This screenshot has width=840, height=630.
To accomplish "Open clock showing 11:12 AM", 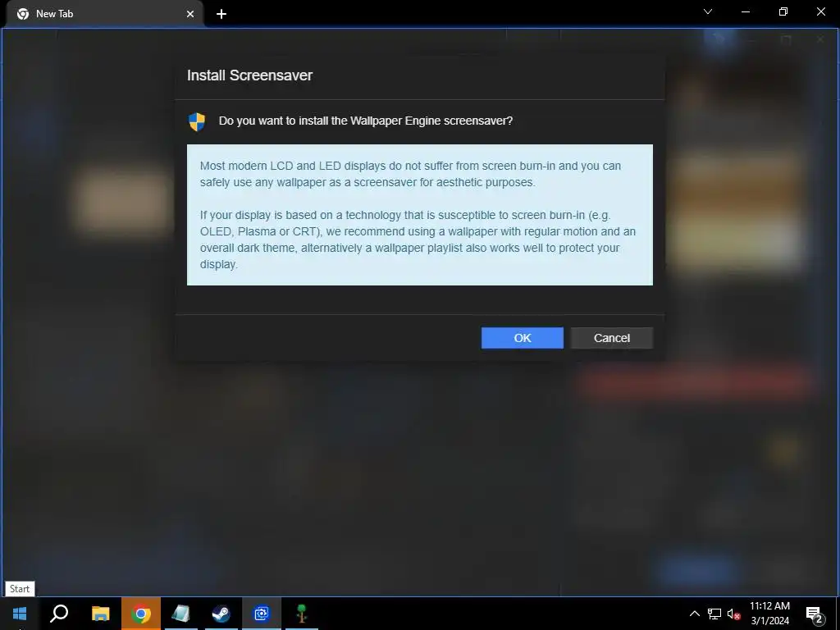I will (x=769, y=614).
